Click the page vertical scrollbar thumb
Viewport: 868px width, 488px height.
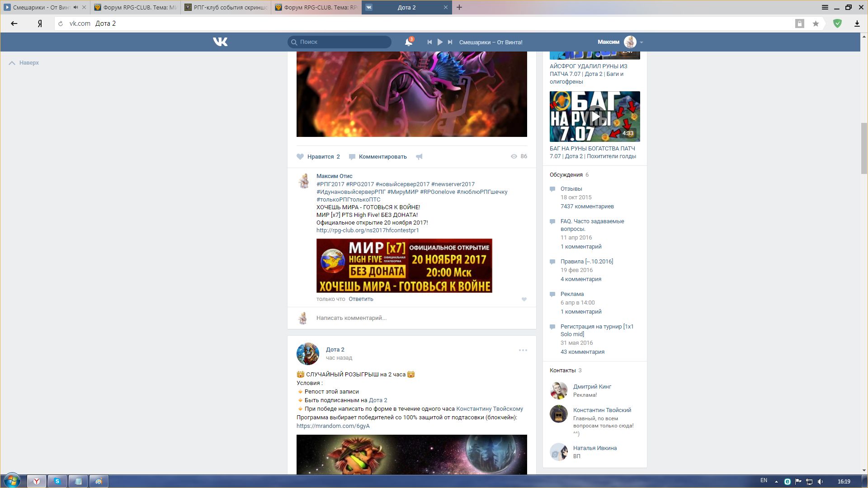click(864, 148)
